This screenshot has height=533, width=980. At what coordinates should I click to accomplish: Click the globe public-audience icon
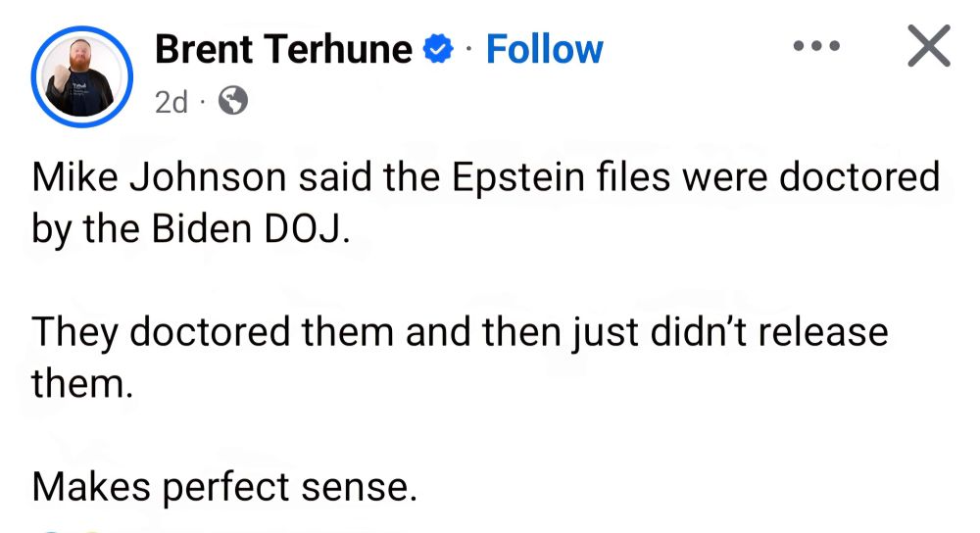[233, 100]
